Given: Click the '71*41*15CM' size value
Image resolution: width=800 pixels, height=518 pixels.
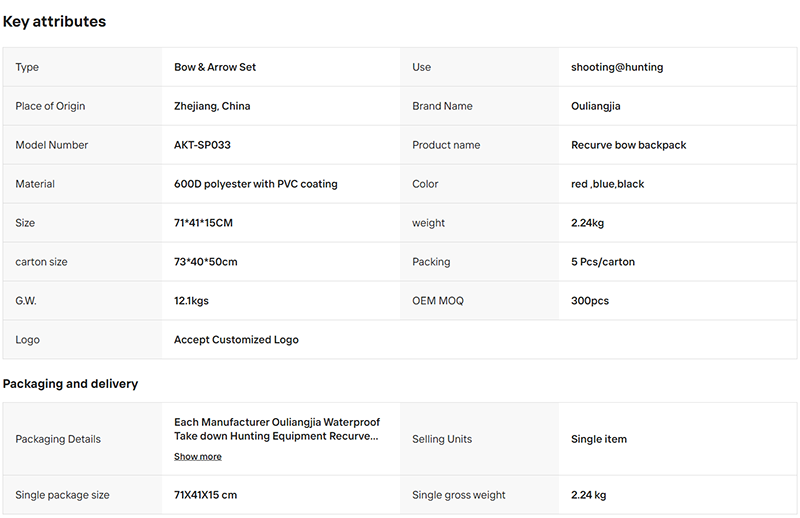Looking at the screenshot, I should coord(203,223).
